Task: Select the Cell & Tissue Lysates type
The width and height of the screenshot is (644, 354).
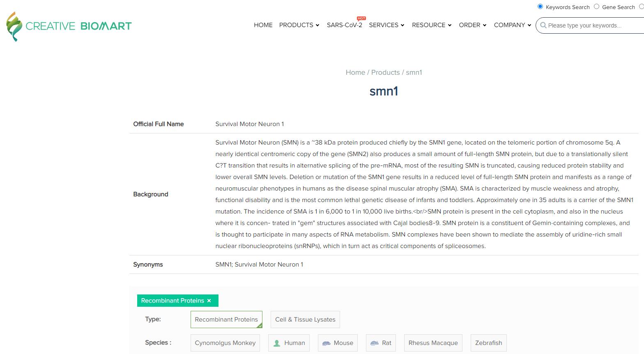Action: [x=305, y=320]
